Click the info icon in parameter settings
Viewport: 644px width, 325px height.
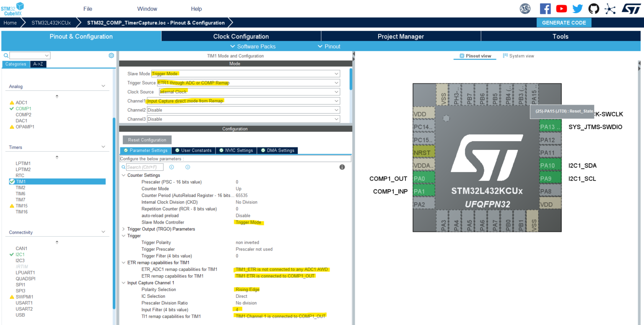[342, 167]
